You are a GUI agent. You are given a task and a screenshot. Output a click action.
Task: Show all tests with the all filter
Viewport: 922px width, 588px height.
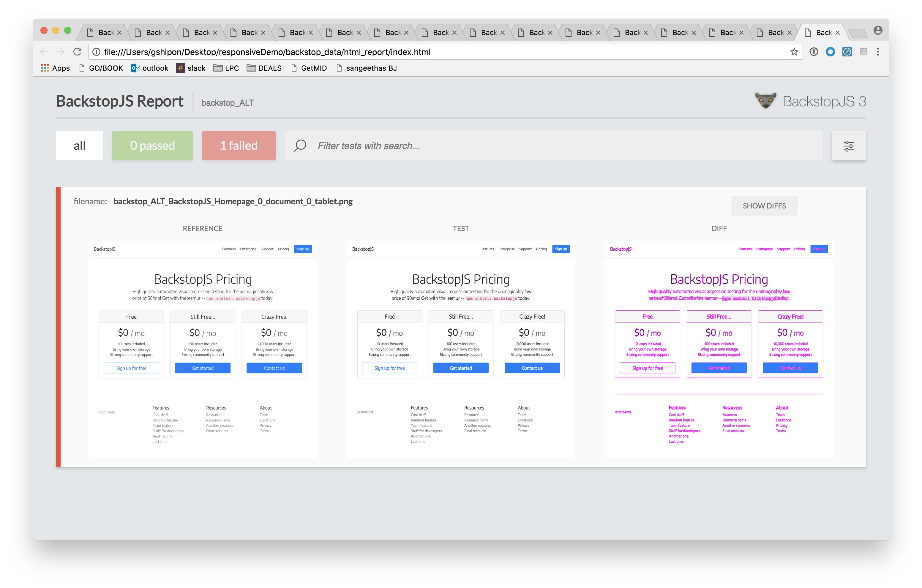[80, 146]
